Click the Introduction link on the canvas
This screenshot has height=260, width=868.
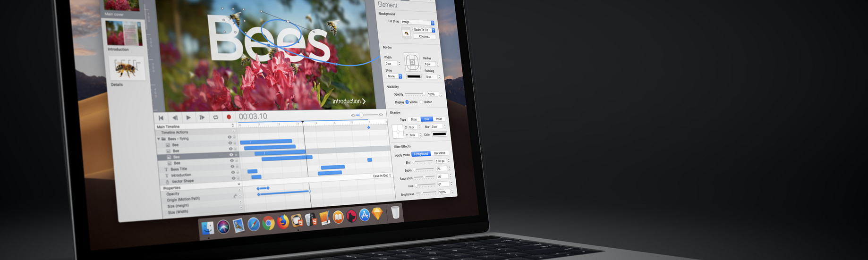pyautogui.click(x=349, y=101)
